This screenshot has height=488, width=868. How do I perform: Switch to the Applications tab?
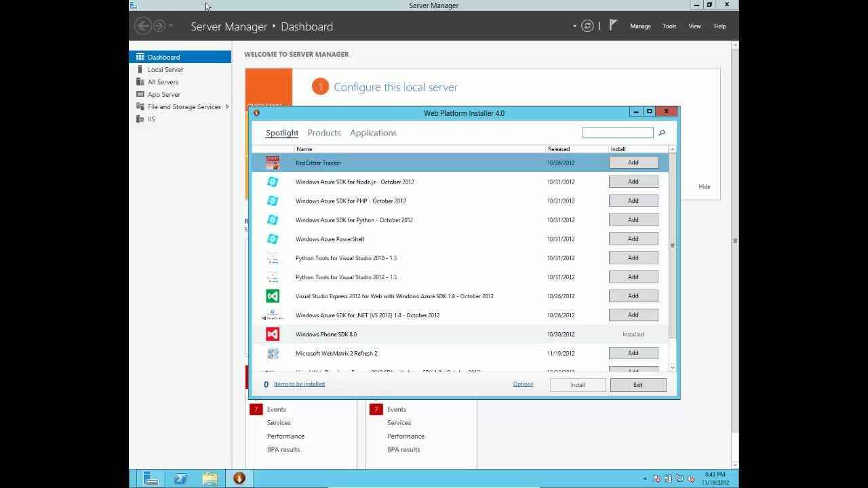click(x=373, y=133)
